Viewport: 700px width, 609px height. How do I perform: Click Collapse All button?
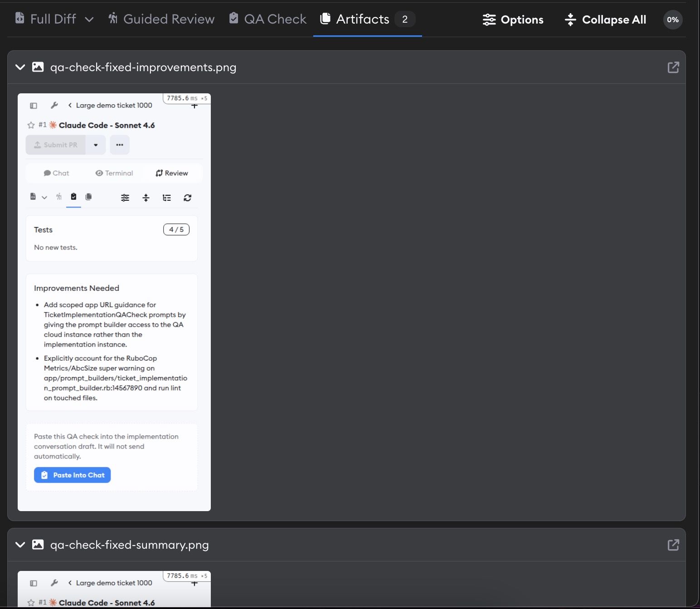pos(605,19)
